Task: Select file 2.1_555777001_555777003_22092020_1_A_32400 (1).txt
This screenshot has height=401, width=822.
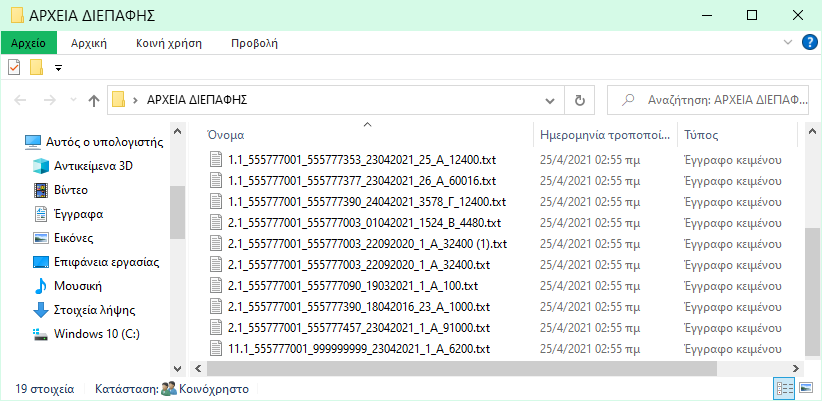Action: pos(367,244)
